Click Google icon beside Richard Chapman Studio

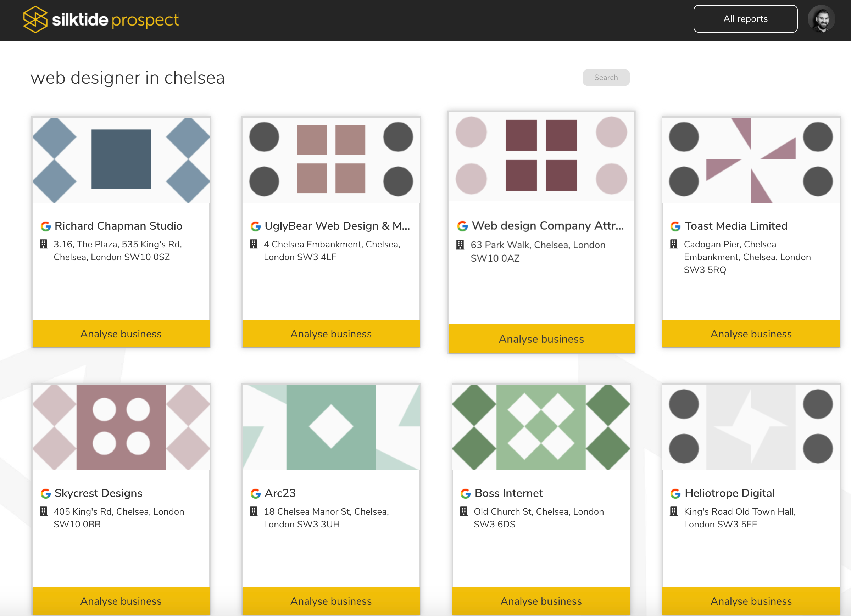(x=45, y=226)
